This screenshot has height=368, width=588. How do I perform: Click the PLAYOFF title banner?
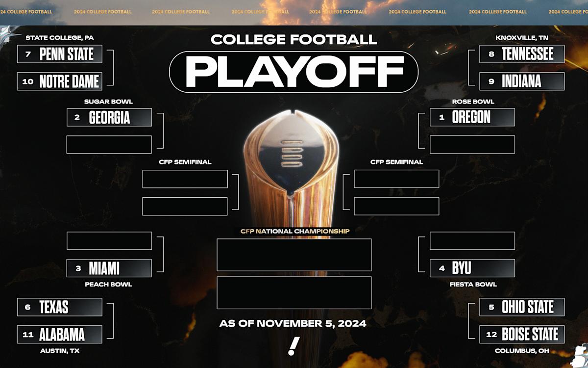(294, 72)
